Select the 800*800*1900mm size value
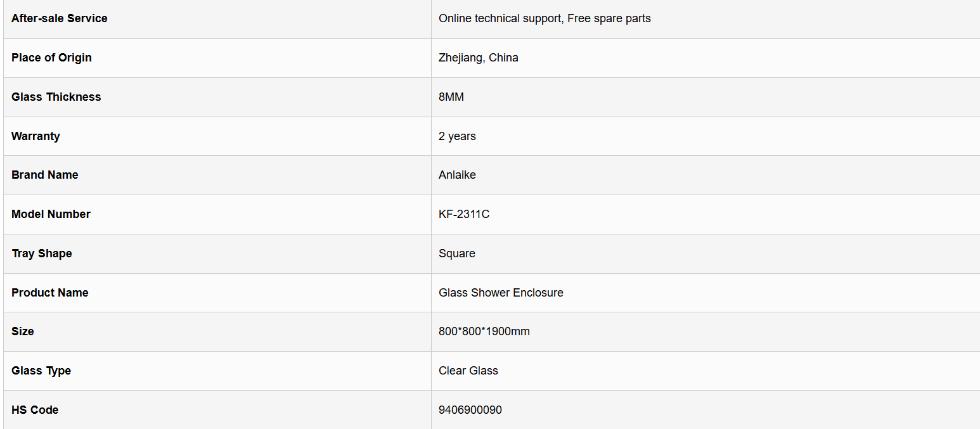This screenshot has width=980, height=429. pyautogui.click(x=484, y=331)
